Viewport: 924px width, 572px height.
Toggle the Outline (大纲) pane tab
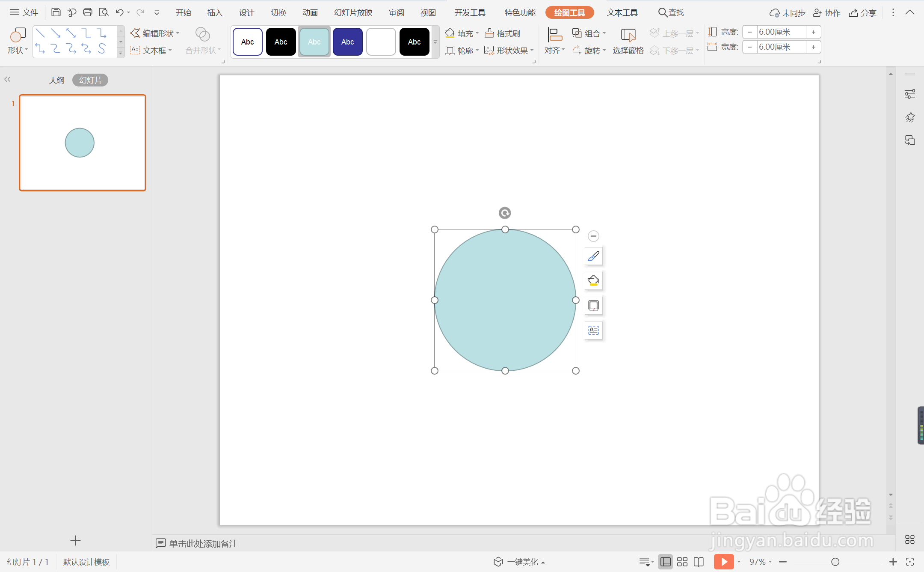56,80
